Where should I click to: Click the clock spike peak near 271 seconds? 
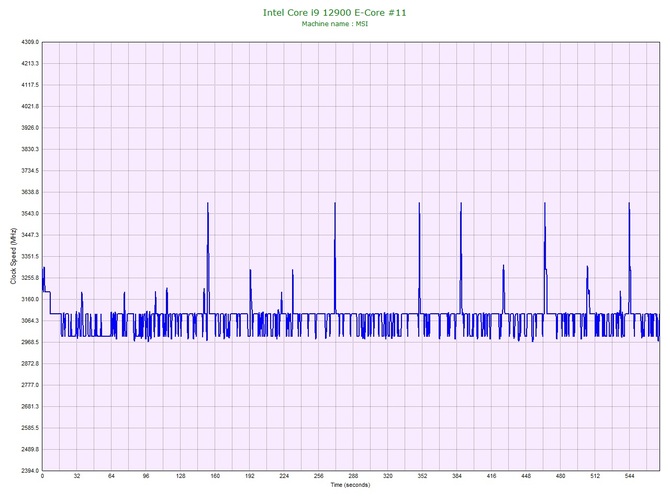[x=335, y=203]
